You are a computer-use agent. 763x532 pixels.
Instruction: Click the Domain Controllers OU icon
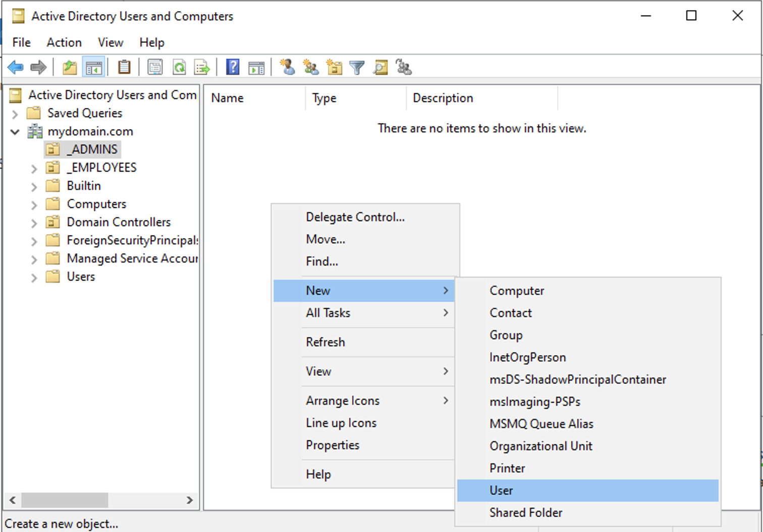(x=53, y=222)
